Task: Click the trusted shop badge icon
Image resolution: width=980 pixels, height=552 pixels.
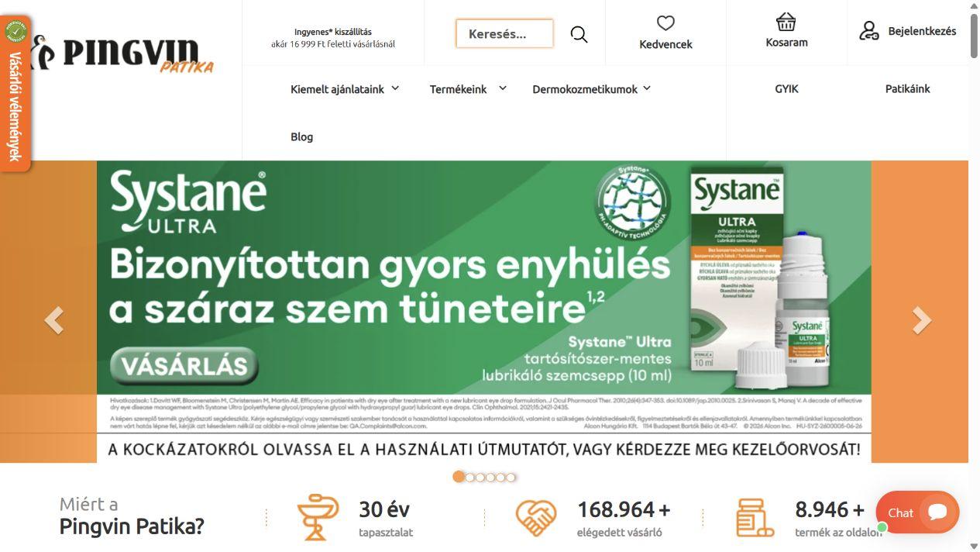Action: [x=15, y=33]
